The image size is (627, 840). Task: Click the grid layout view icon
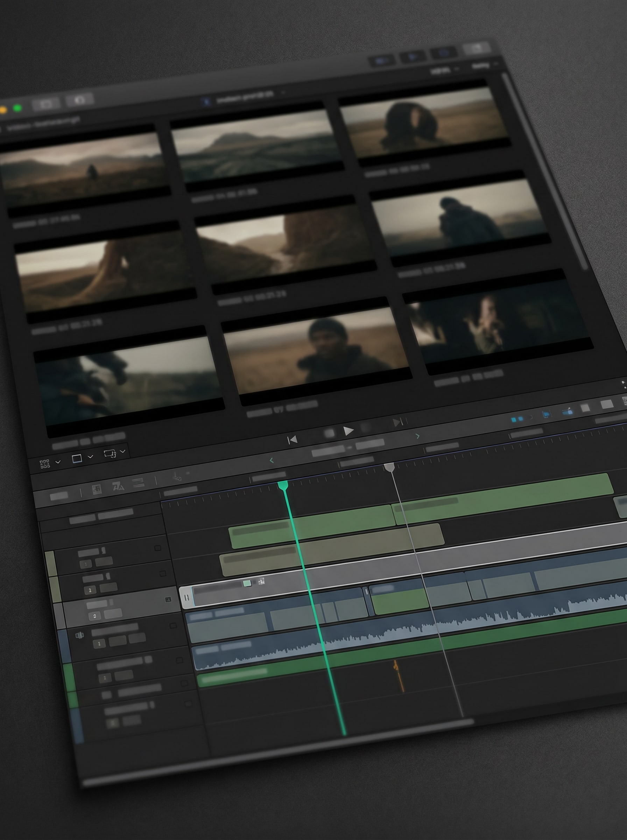[x=44, y=464]
